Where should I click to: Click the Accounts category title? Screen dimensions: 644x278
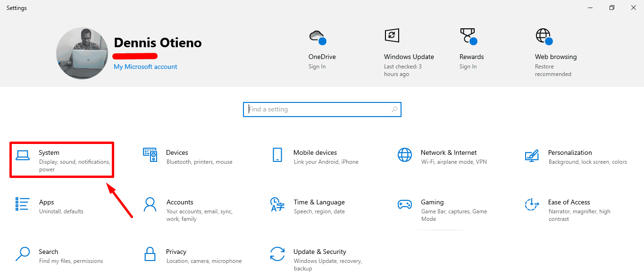(180, 202)
